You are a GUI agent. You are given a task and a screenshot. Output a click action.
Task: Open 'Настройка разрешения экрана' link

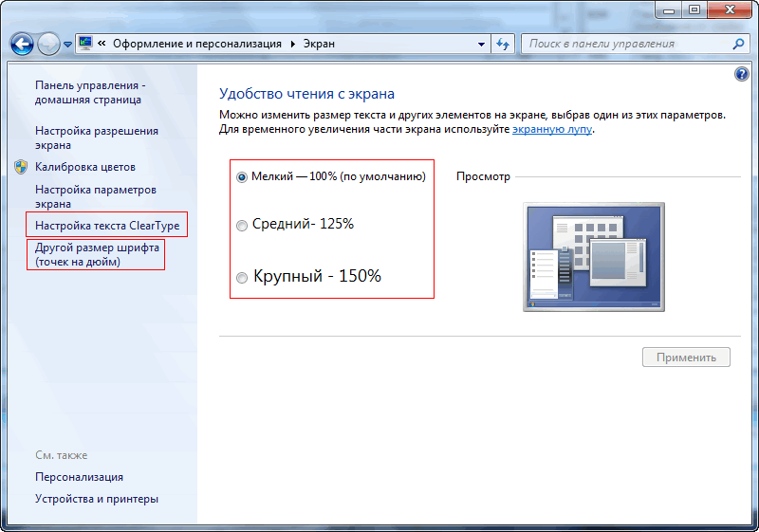click(97, 138)
